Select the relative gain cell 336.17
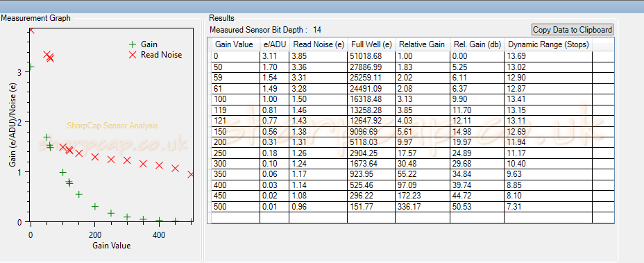The height and width of the screenshot is (263, 644). point(423,207)
